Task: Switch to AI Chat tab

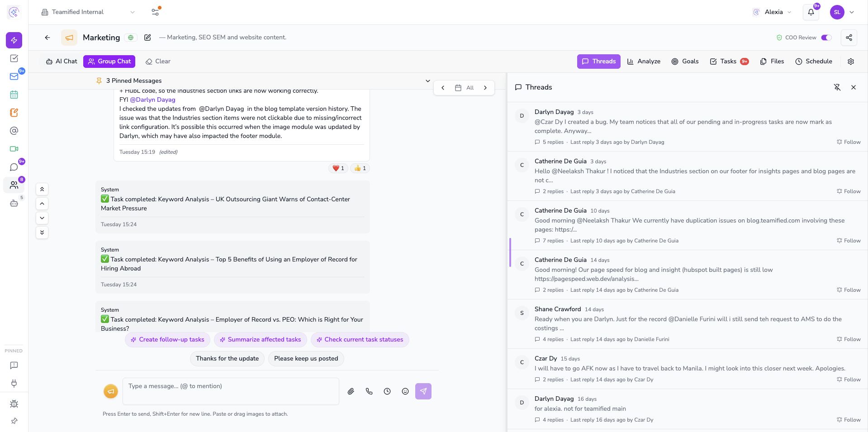Action: click(62, 62)
